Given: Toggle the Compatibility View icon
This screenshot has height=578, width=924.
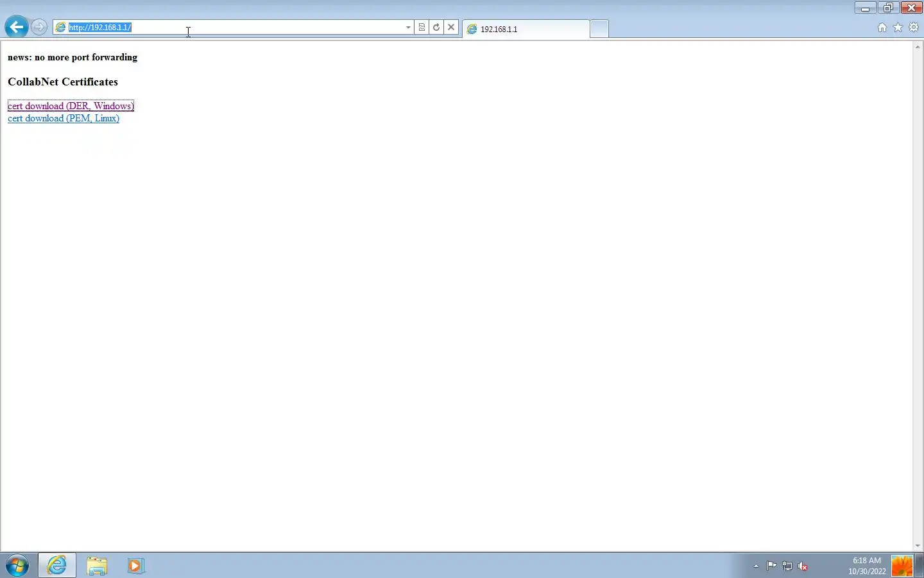Looking at the screenshot, I should (x=422, y=28).
